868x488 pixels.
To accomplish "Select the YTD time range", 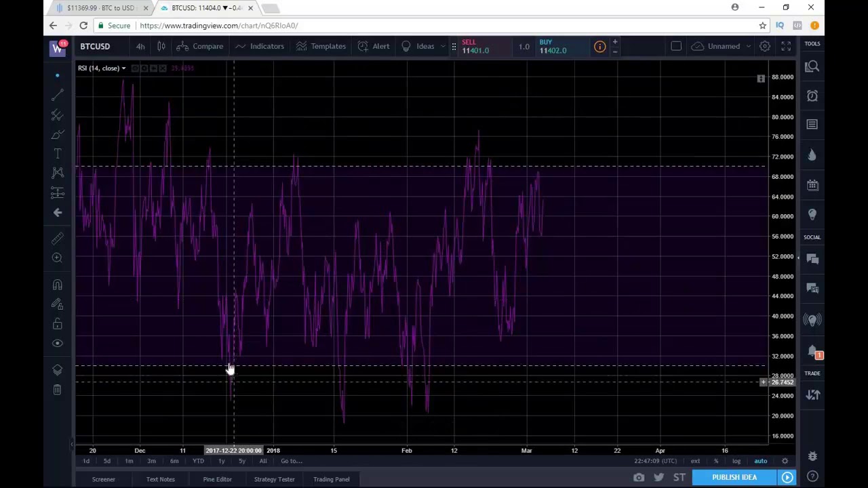I will click(198, 461).
